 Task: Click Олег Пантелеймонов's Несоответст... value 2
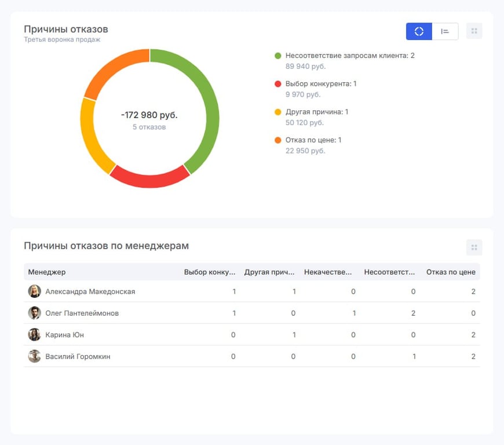414,313
